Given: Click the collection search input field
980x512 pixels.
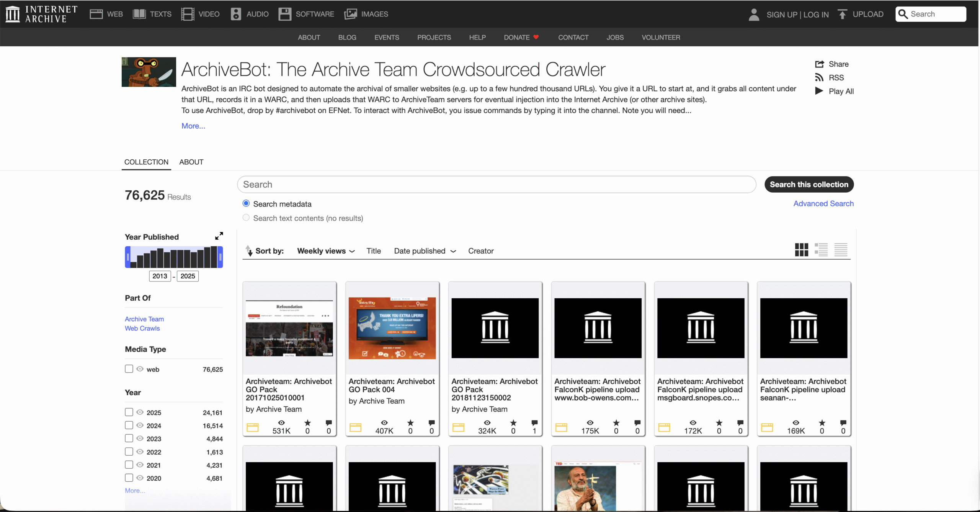Looking at the screenshot, I should click(497, 185).
